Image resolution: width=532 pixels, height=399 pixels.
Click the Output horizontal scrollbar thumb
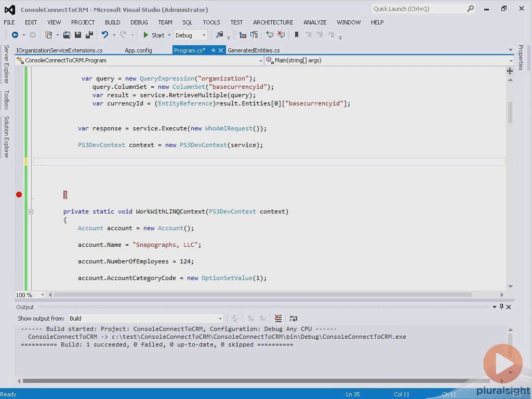pos(256,381)
